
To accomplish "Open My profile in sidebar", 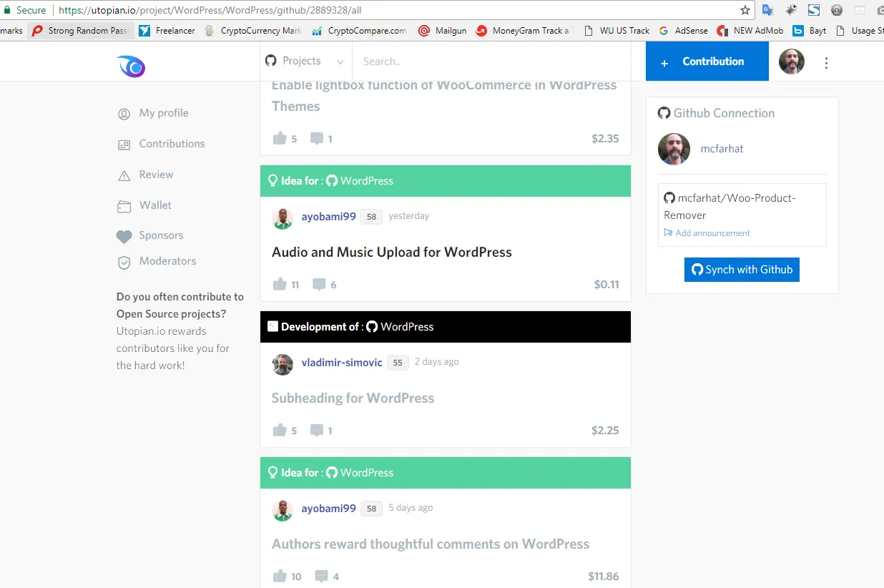I will (x=164, y=113).
